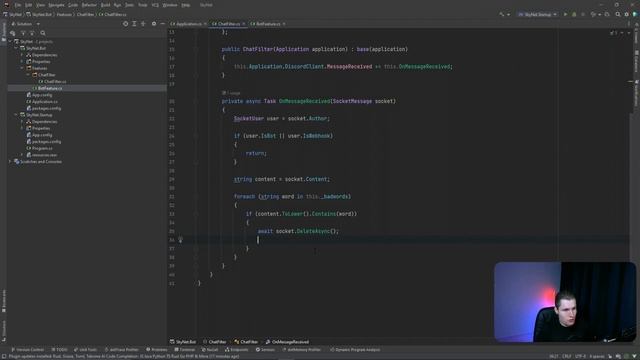The width and height of the screenshot is (640, 360).
Task: Click the light bulb quick-fix icon
Action: (x=180, y=240)
